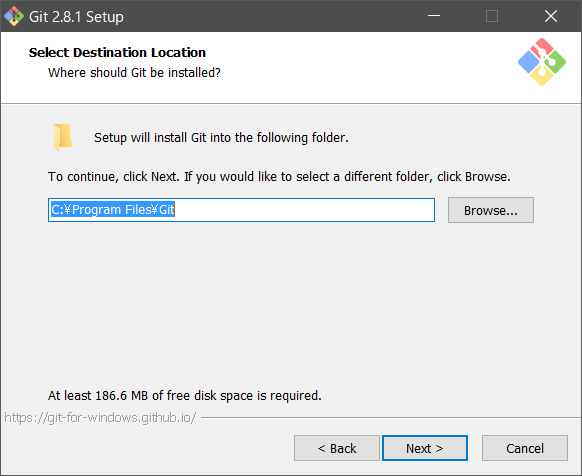The height and width of the screenshot is (476, 582).
Task: Close the Git 2.8.1 Setup window
Action: [x=551, y=16]
